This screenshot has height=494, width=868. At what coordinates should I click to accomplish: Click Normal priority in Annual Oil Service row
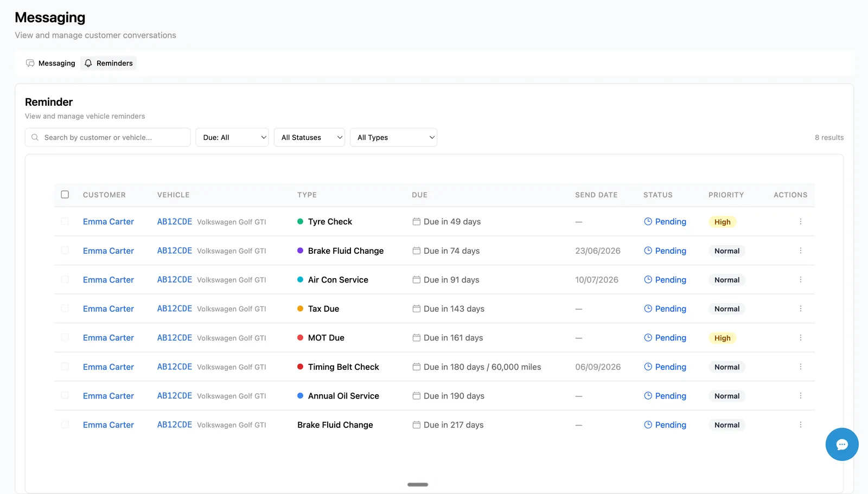point(727,396)
